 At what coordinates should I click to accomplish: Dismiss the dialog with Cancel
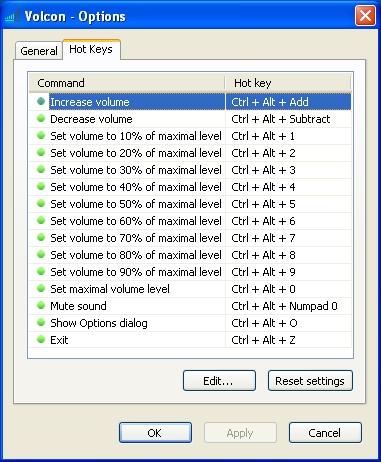point(325,433)
